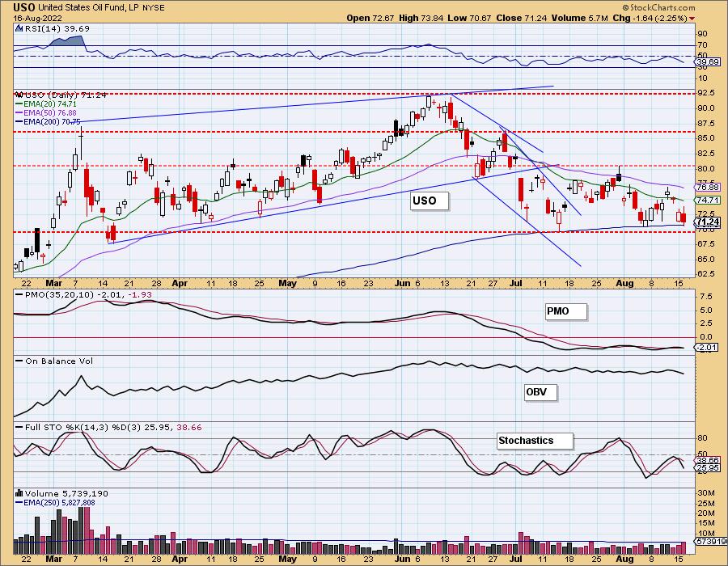This screenshot has width=728, height=566.
Task: Click the RSI area-chart legend icon
Action: [19, 28]
